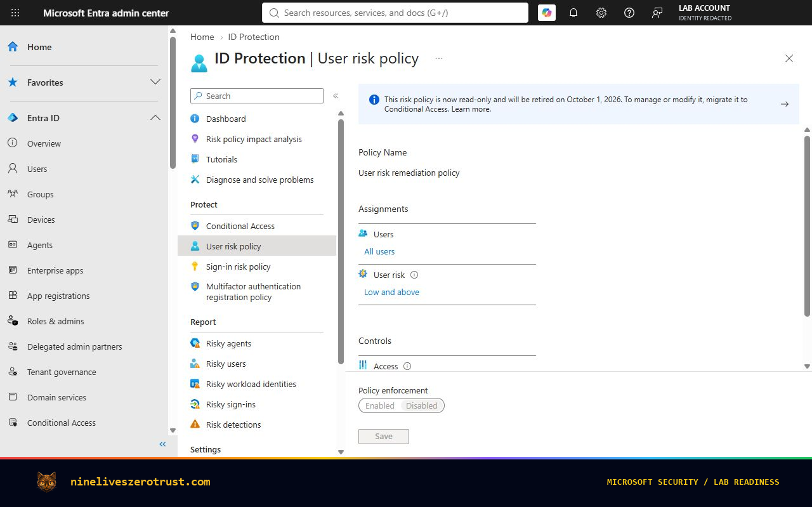Click the Tenant governance icon

pyautogui.click(x=13, y=372)
